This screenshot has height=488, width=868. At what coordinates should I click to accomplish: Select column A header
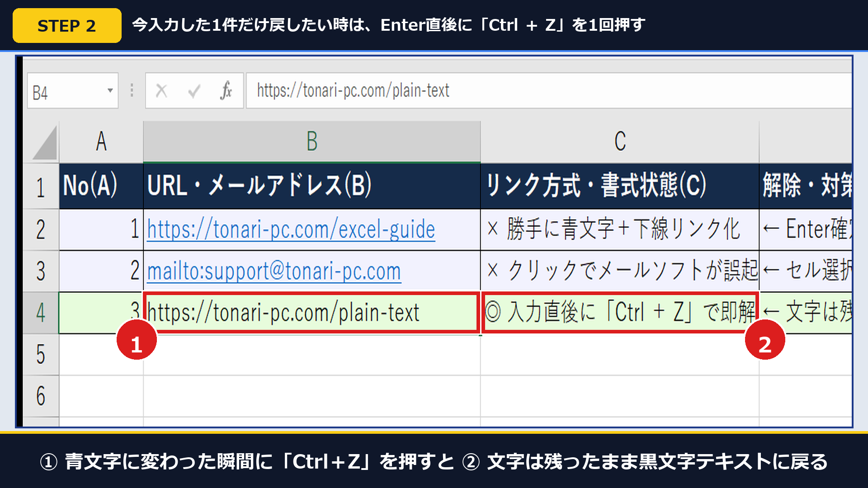(101, 141)
